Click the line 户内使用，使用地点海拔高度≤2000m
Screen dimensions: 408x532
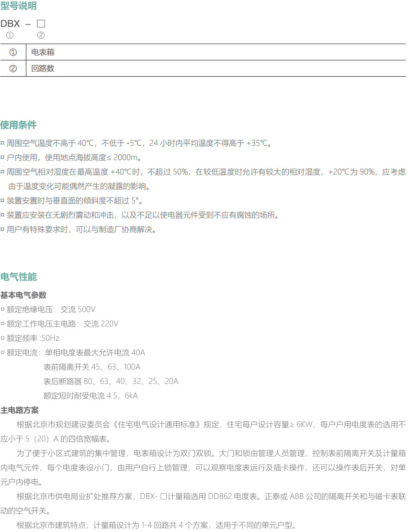pos(70,157)
